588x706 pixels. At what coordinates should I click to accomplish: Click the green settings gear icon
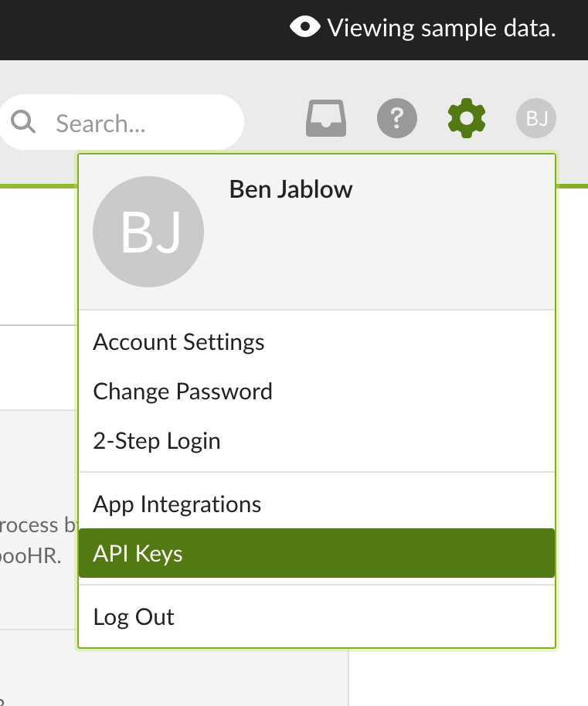(467, 119)
